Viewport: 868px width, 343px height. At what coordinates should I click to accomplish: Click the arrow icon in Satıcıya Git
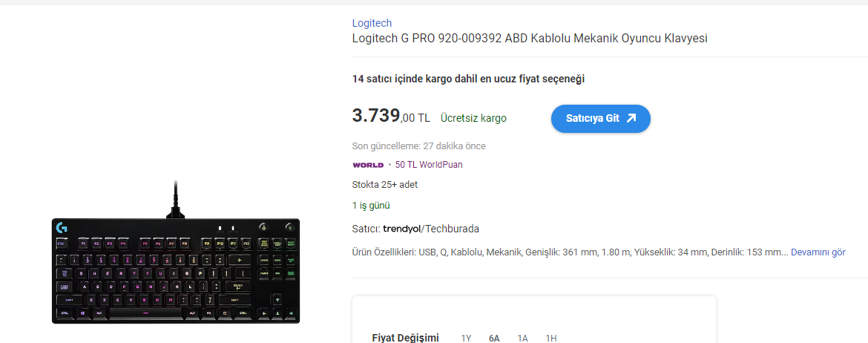[x=631, y=119]
